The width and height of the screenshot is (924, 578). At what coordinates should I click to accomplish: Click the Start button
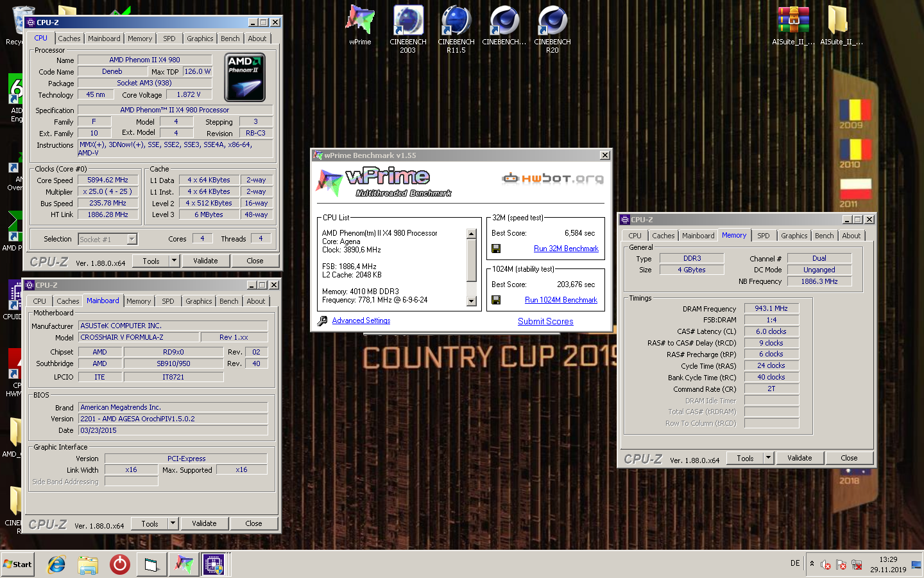coord(18,565)
